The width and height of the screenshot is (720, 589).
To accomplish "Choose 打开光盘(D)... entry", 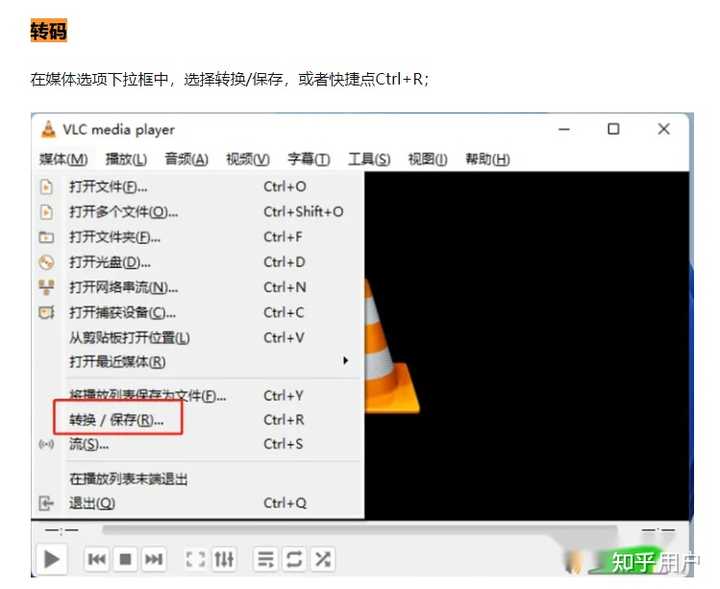I will pyautogui.click(x=200, y=263).
